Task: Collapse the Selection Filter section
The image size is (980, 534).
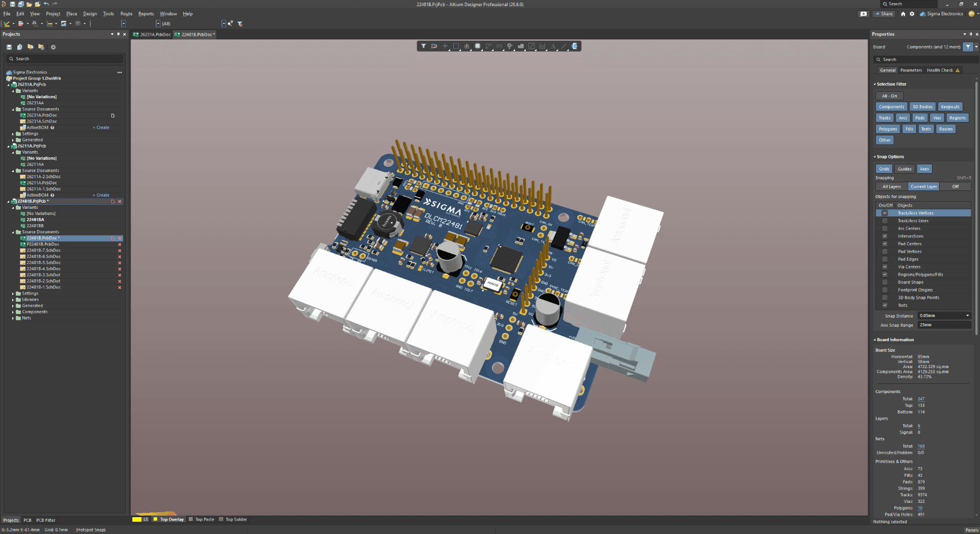Action: click(874, 84)
